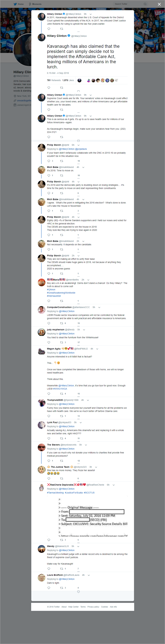Go to the Moments tab
165x644 pixels.
pyautogui.click(x=35, y=4)
